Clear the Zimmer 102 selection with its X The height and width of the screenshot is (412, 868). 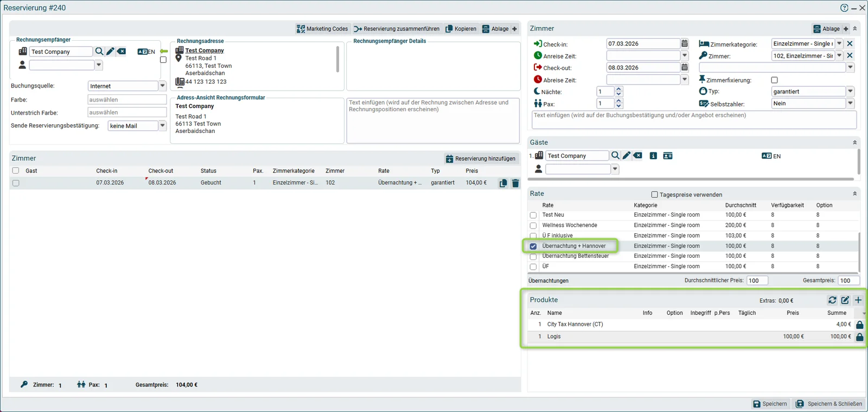(850, 55)
